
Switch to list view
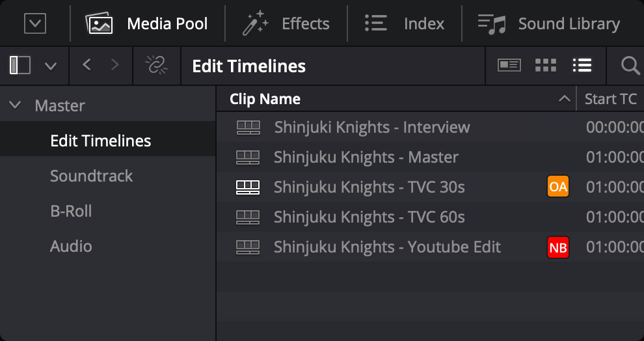582,65
